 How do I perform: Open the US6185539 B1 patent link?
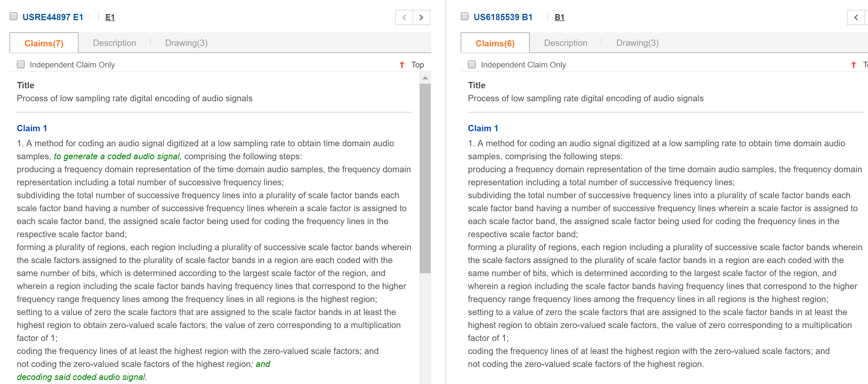[x=503, y=17]
